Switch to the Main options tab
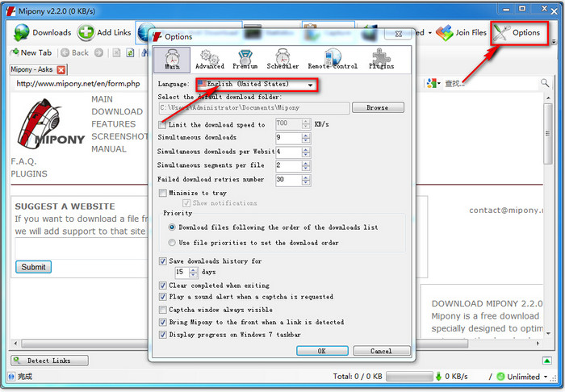The image size is (565, 392). click(172, 58)
